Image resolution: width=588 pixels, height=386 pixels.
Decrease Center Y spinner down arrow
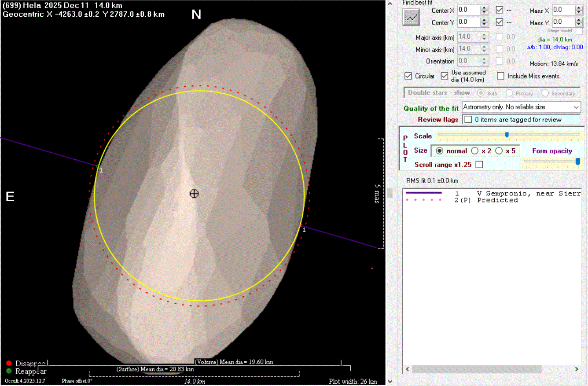pyautogui.click(x=484, y=25)
